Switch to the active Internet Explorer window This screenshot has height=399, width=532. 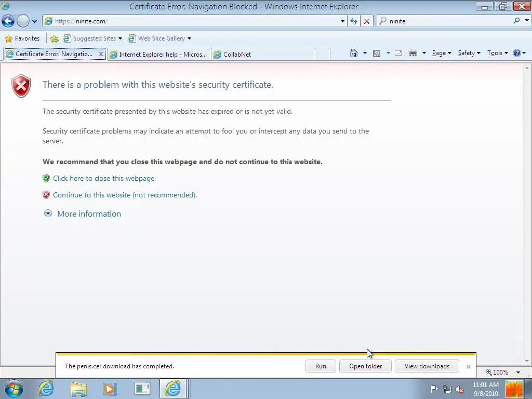click(x=173, y=389)
